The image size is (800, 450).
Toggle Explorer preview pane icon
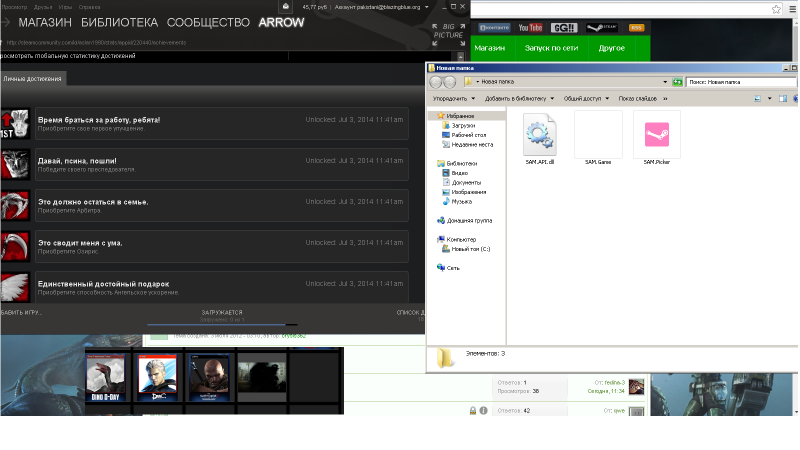tap(783, 98)
